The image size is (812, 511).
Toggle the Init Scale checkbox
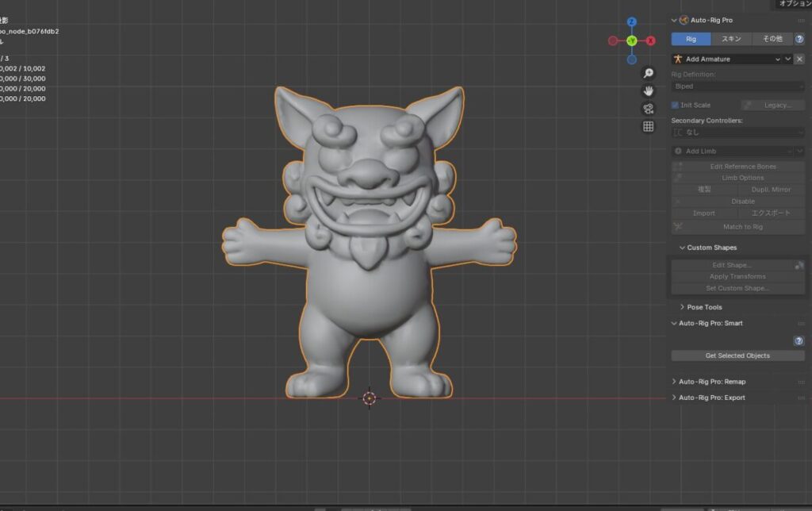tap(676, 105)
